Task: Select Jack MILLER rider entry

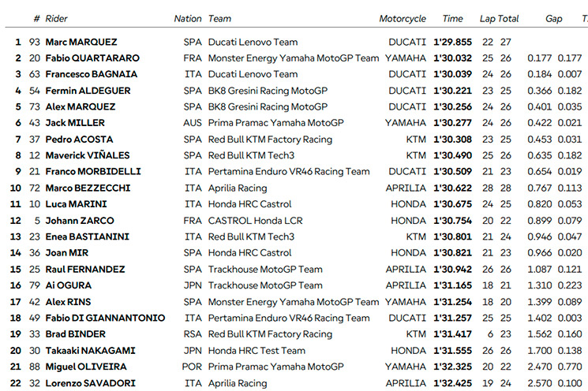Action: [75, 123]
